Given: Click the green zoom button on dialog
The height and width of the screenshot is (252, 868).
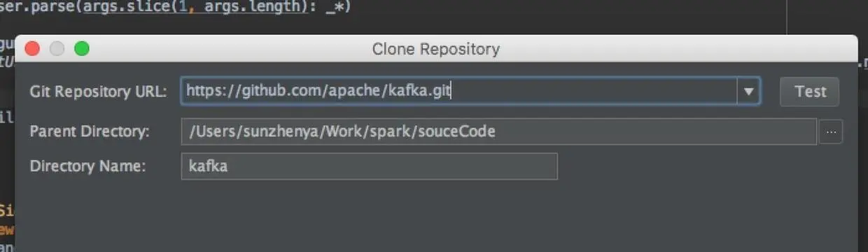Looking at the screenshot, I should [82, 49].
